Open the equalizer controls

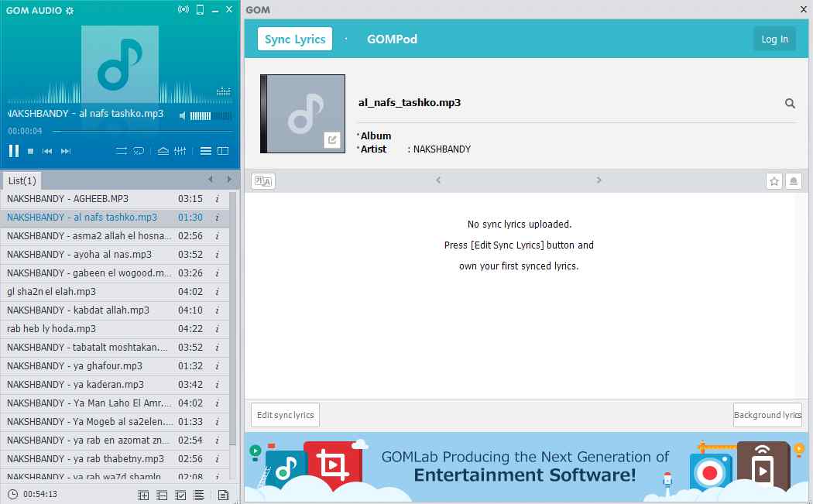(x=180, y=151)
